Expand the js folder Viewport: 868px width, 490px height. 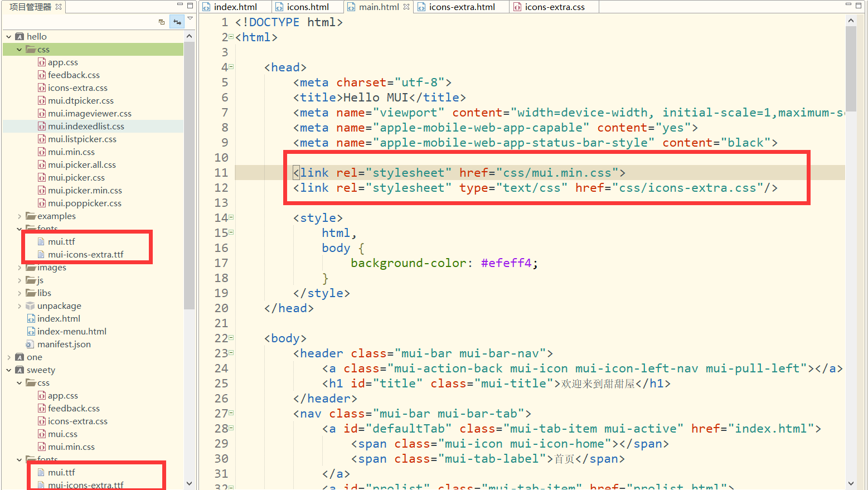20,280
